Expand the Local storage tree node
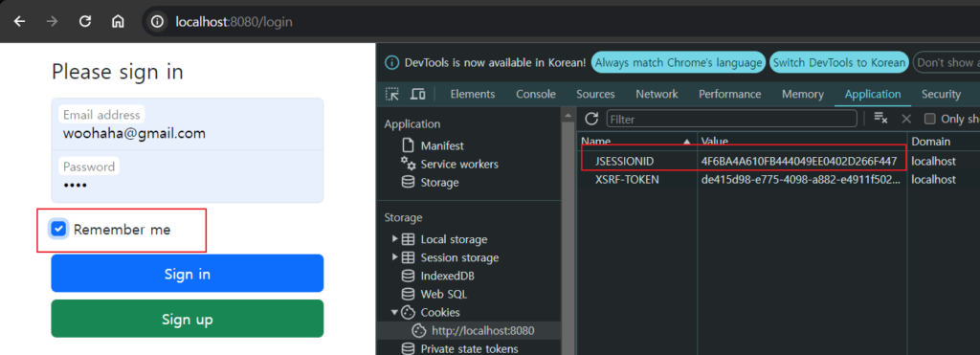980x355 pixels. pyautogui.click(x=394, y=239)
